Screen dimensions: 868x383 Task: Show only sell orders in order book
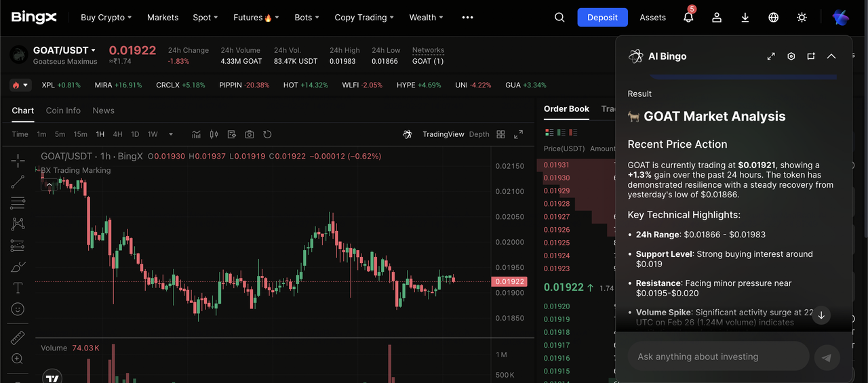pyautogui.click(x=574, y=132)
